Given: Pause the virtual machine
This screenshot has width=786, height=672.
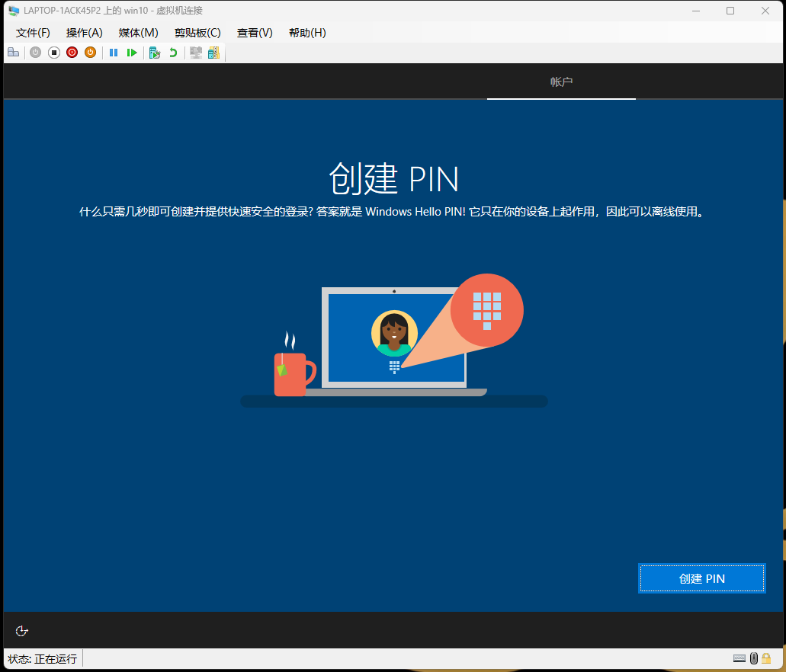Looking at the screenshot, I should click(x=114, y=52).
